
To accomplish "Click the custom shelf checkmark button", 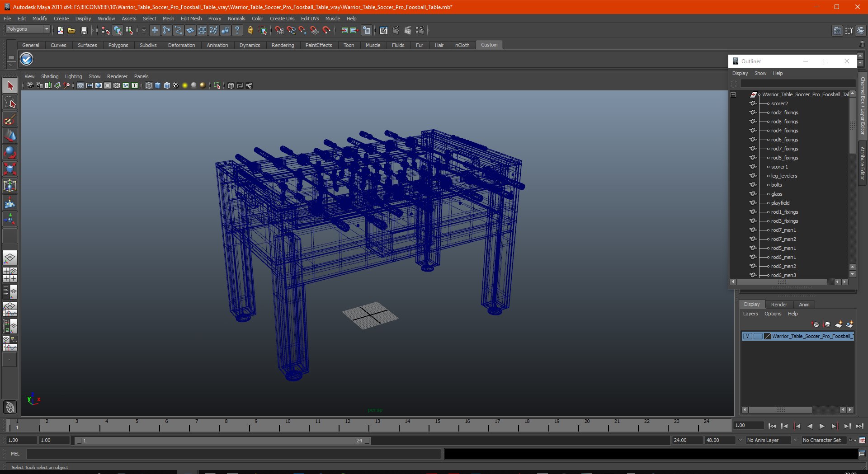I will [27, 59].
